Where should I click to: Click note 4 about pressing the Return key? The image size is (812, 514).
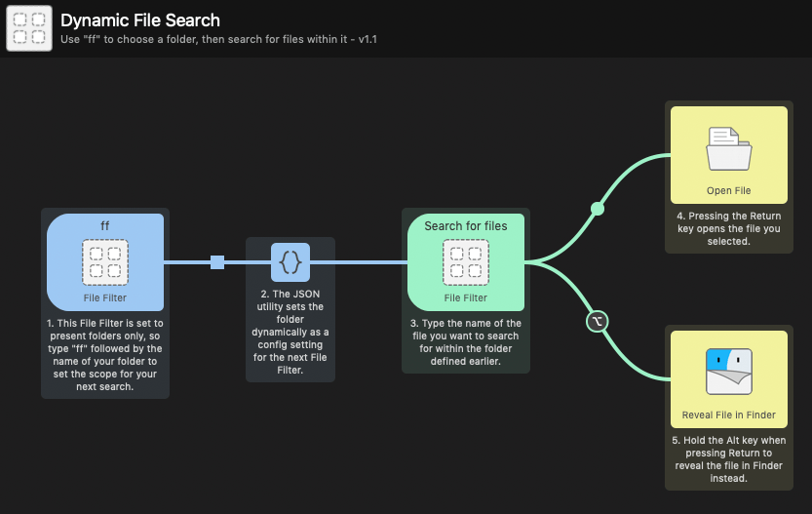pyautogui.click(x=728, y=228)
